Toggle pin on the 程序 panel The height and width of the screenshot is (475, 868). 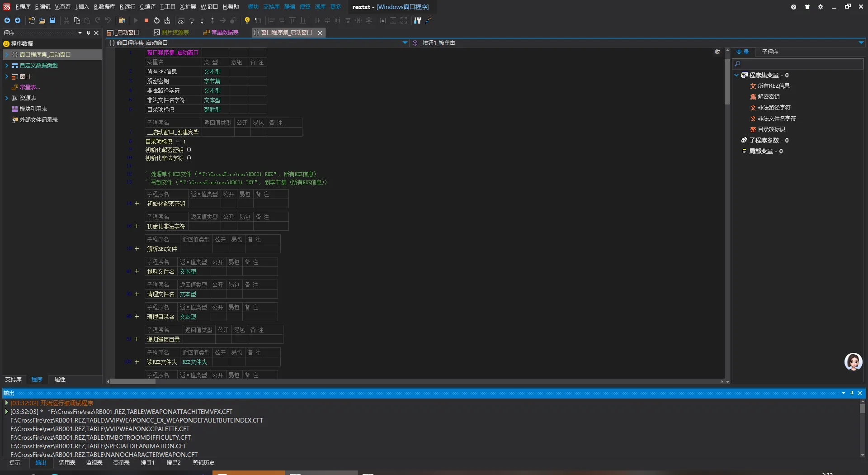pyautogui.click(x=88, y=33)
